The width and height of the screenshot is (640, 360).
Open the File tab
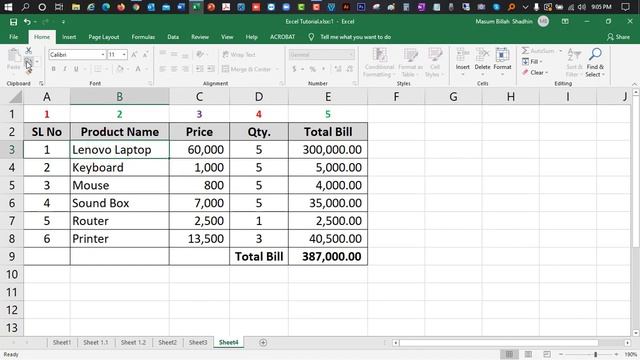(13, 37)
